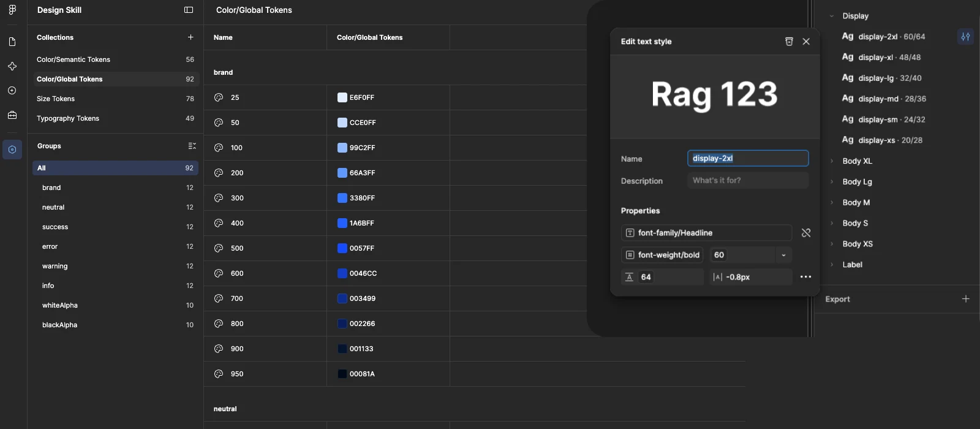The height and width of the screenshot is (429, 980).
Task: Click the palette icon for row 950
Action: tap(219, 374)
